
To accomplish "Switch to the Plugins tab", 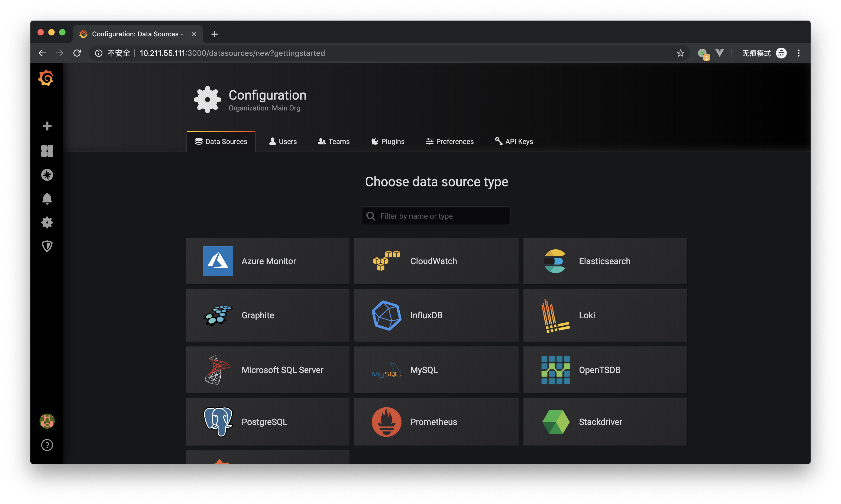I will (387, 141).
